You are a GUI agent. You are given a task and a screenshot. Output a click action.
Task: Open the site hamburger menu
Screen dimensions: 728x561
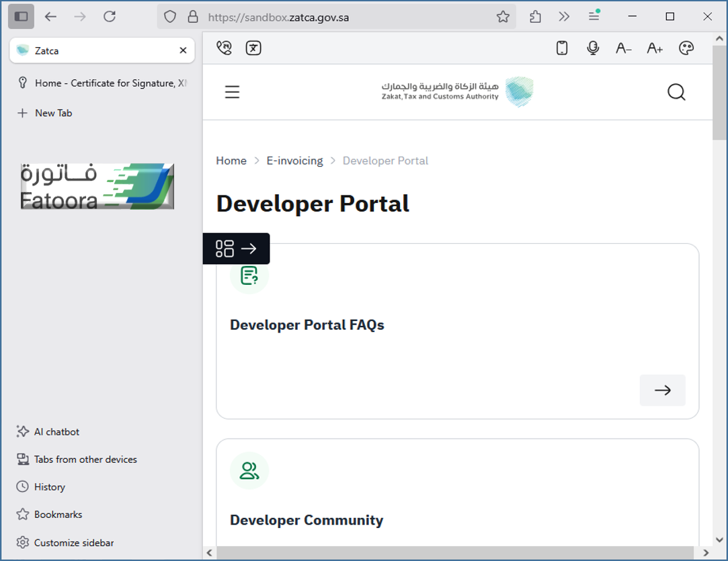232,92
